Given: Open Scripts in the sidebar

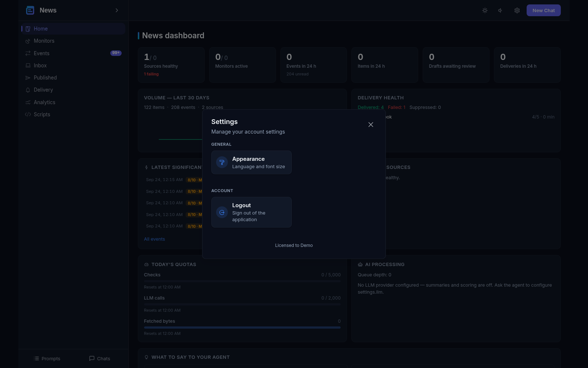Looking at the screenshot, I should pos(73,114).
